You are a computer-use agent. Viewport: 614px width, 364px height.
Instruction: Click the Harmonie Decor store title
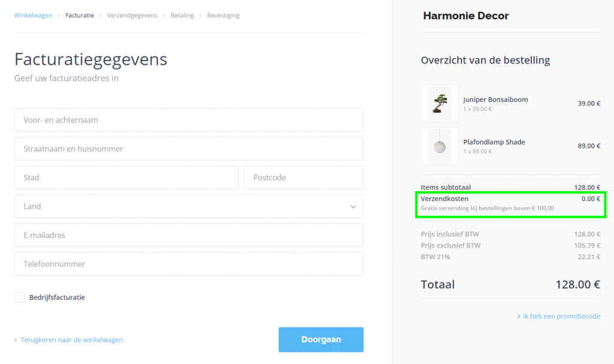pos(466,16)
